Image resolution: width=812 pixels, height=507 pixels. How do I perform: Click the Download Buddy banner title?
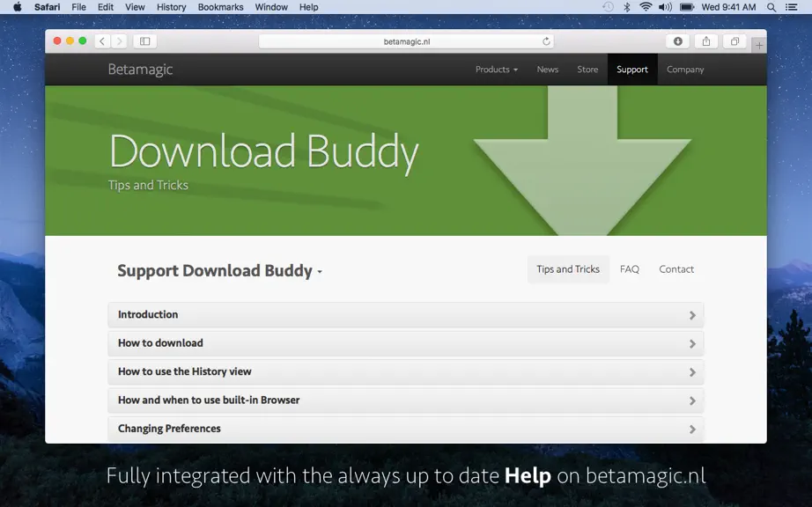point(264,152)
